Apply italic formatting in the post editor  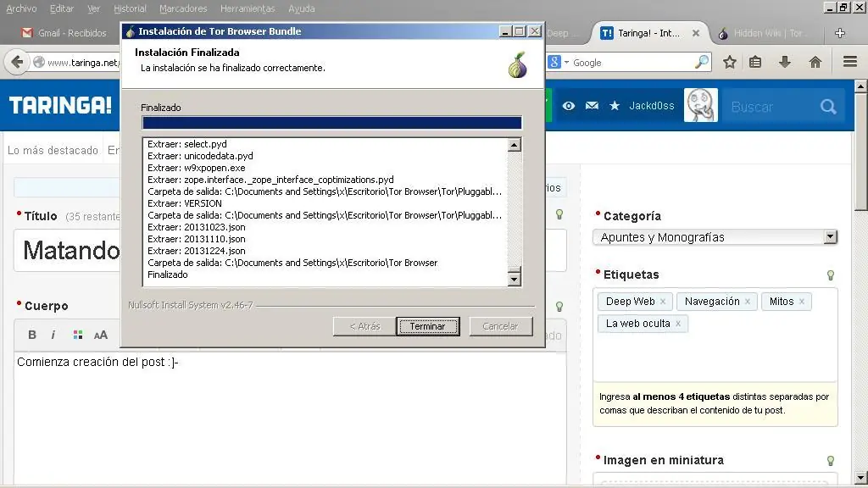tap(53, 335)
